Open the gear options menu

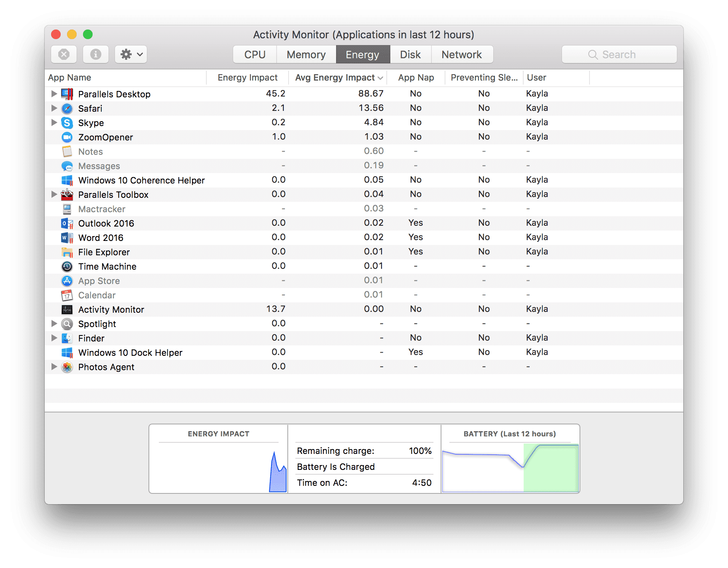coord(131,54)
